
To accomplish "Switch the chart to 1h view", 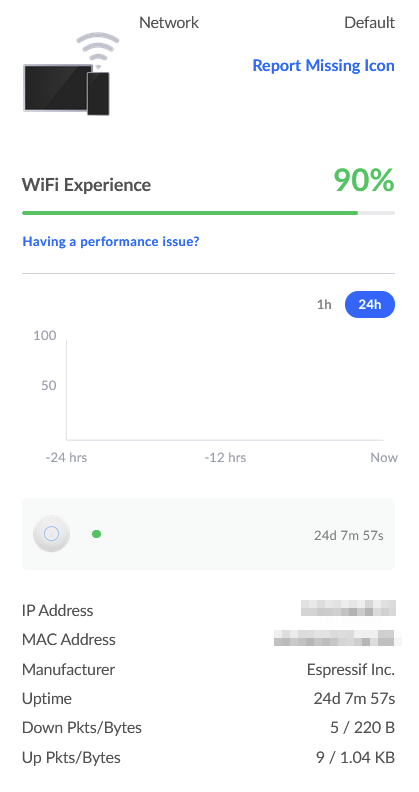I will click(x=324, y=305).
